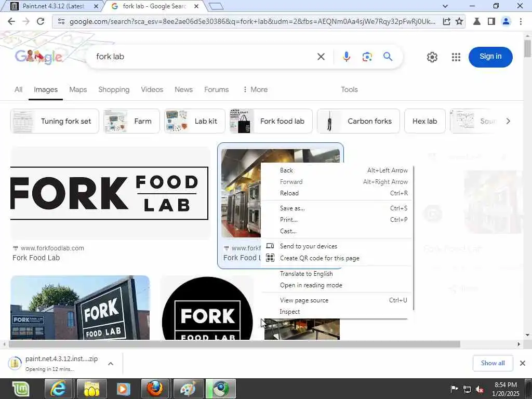Launch Firefox from the taskbar
The image size is (532, 399).
[x=155, y=389]
